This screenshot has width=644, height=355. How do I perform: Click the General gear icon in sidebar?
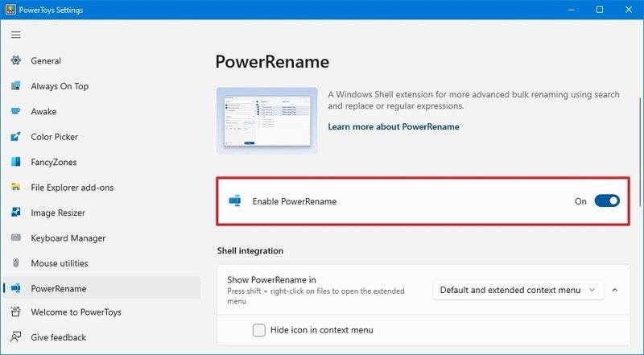(x=15, y=61)
